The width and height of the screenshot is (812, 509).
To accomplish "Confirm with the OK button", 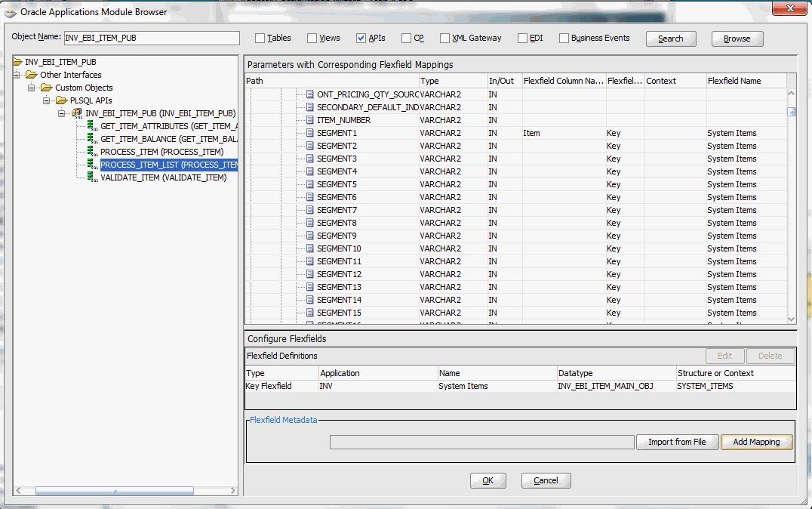I will 488,480.
